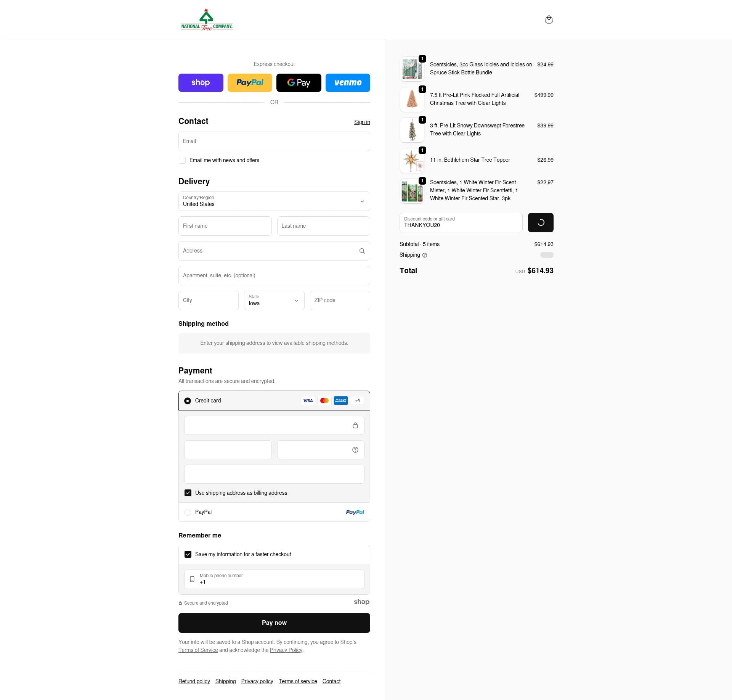Click the shipping help question mark icon
732x700 pixels.
[x=425, y=255]
